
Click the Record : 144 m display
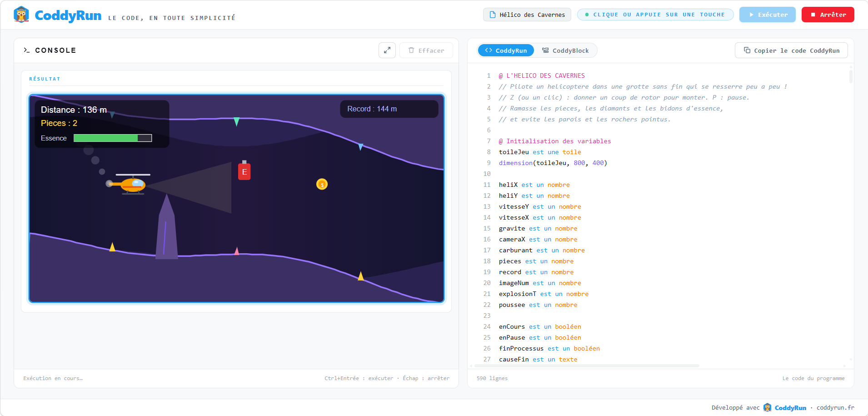[389, 109]
